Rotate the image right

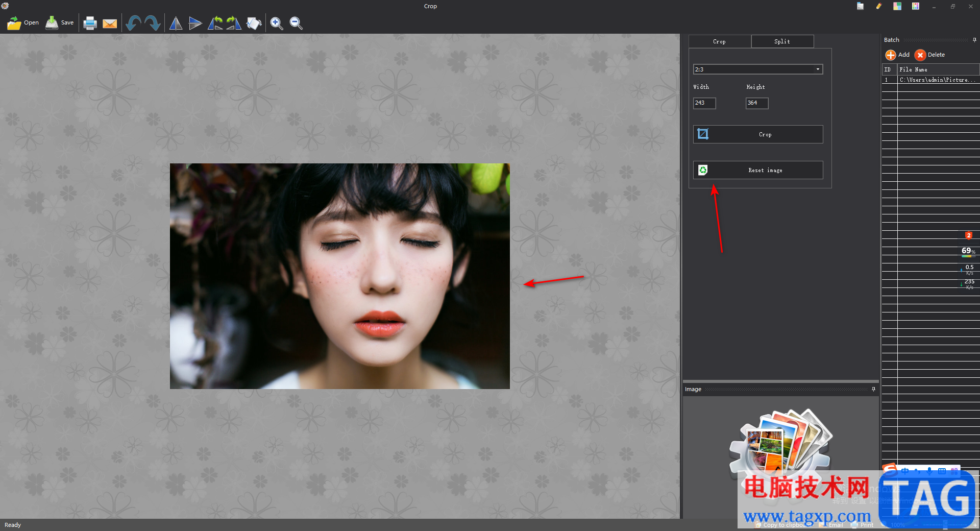[234, 23]
